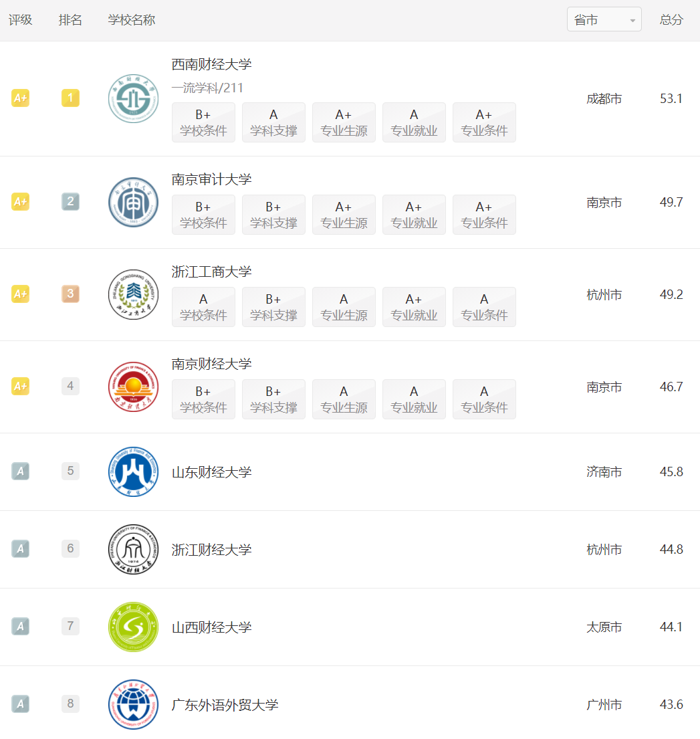Click the 南京财经大学 red logo
The height and width of the screenshot is (739, 700).
(x=133, y=387)
